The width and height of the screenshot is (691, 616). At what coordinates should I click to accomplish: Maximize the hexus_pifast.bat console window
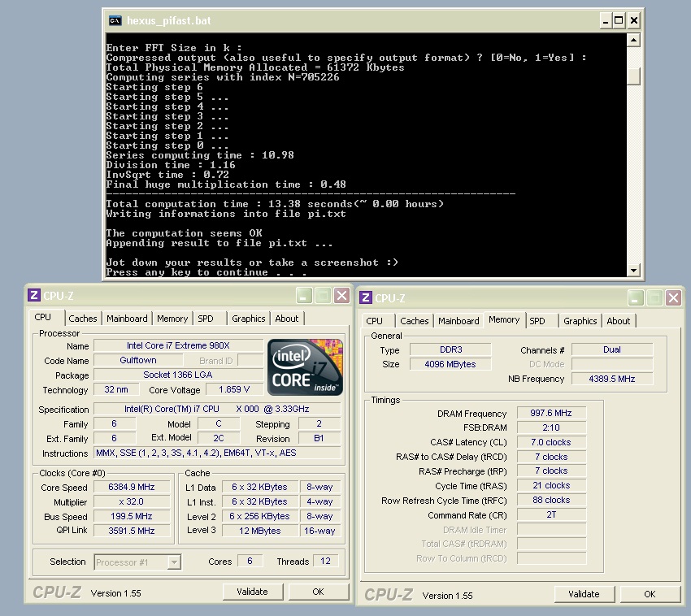619,20
